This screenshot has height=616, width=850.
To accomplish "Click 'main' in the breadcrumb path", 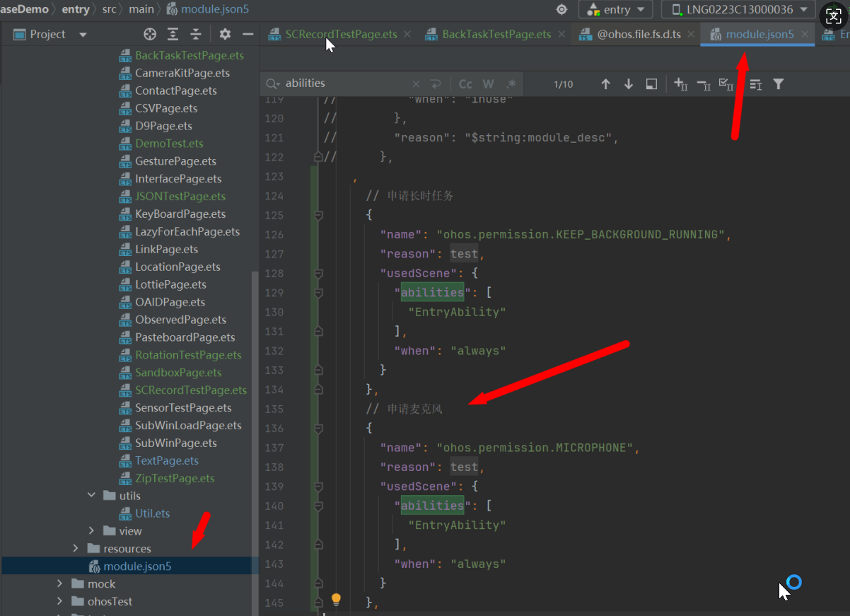I will coord(141,9).
